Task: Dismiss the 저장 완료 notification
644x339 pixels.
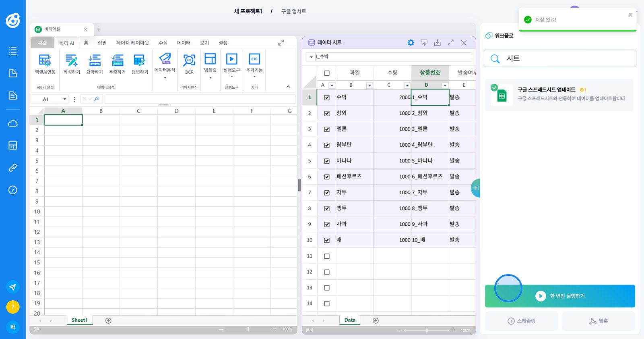Action: (x=630, y=15)
